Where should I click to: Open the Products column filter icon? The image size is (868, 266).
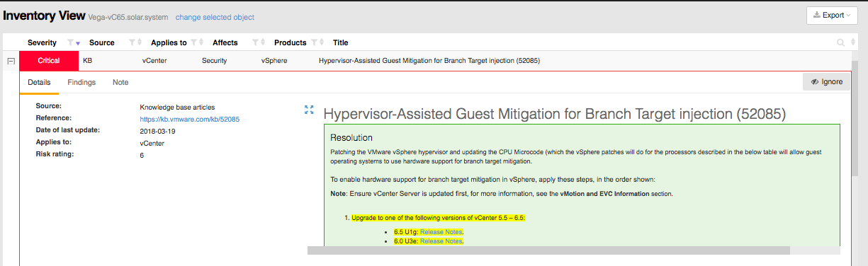point(314,43)
